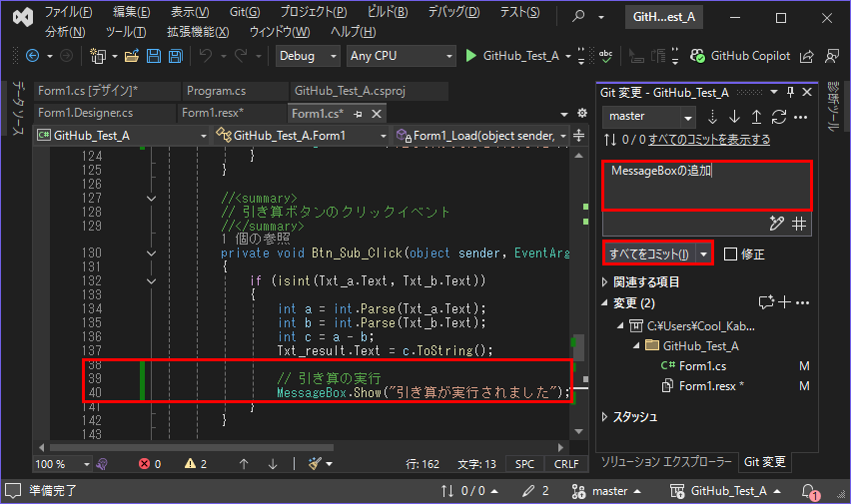This screenshot has height=504, width=851.
Task: Click the notification bell in status bar
Action: 809,491
